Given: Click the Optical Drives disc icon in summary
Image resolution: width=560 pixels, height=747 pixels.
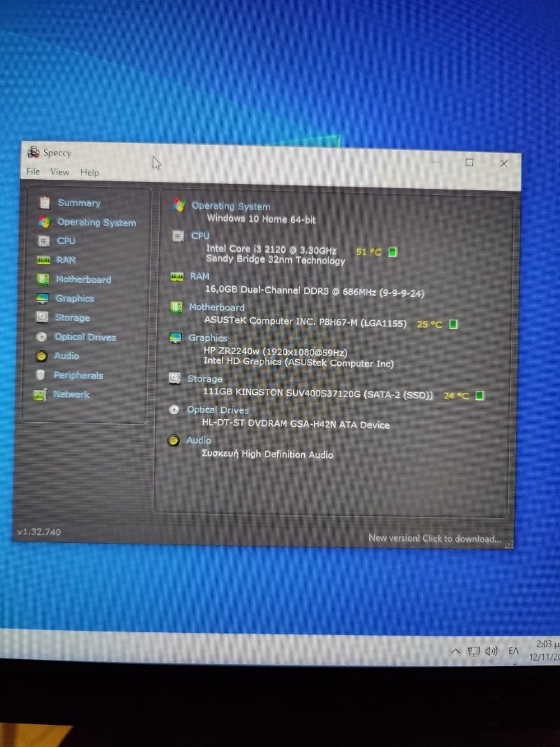Looking at the screenshot, I should (174, 409).
